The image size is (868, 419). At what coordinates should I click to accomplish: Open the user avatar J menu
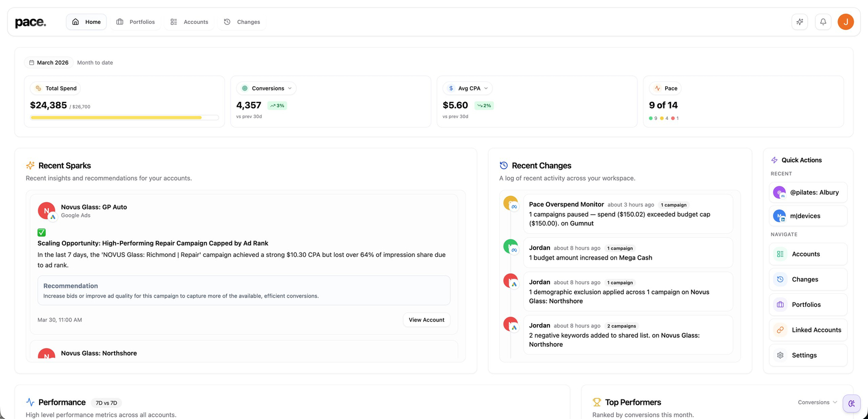pos(845,22)
